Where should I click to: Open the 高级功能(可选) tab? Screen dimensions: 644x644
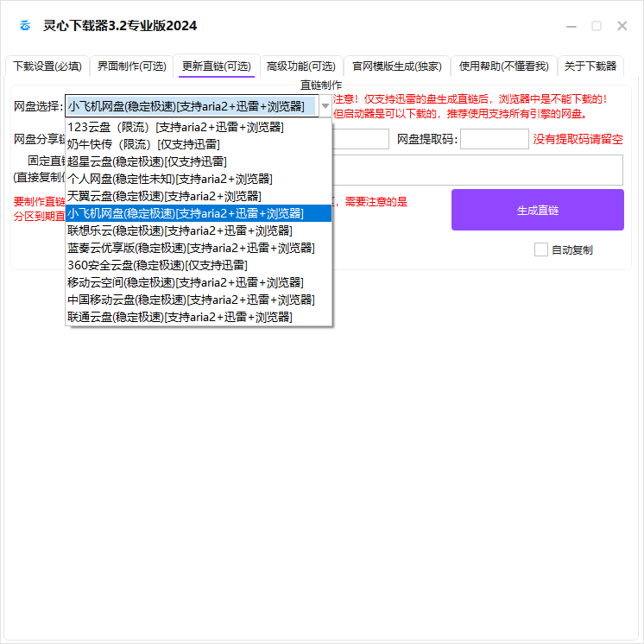pyautogui.click(x=300, y=66)
